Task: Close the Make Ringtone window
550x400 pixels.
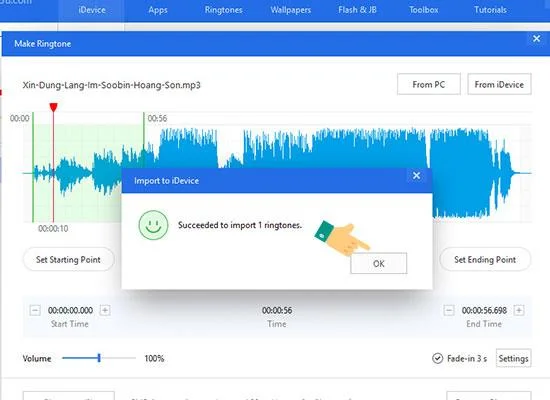Action: (536, 39)
